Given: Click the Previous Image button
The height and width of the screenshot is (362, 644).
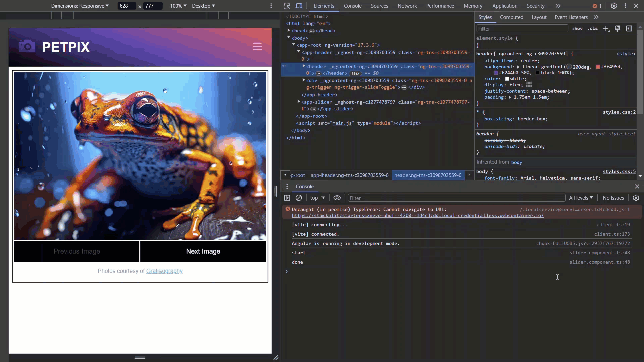Looking at the screenshot, I should (76, 251).
